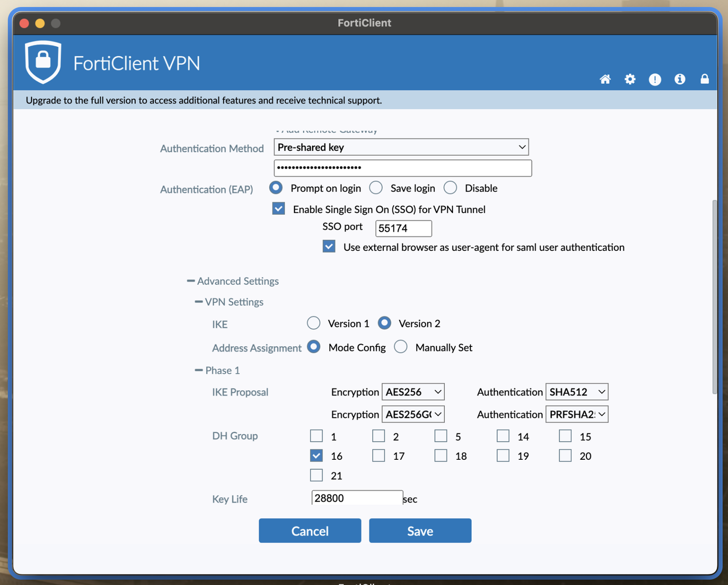The image size is (728, 585).
Task: Collapse the VPN Settings section
Action: (229, 302)
